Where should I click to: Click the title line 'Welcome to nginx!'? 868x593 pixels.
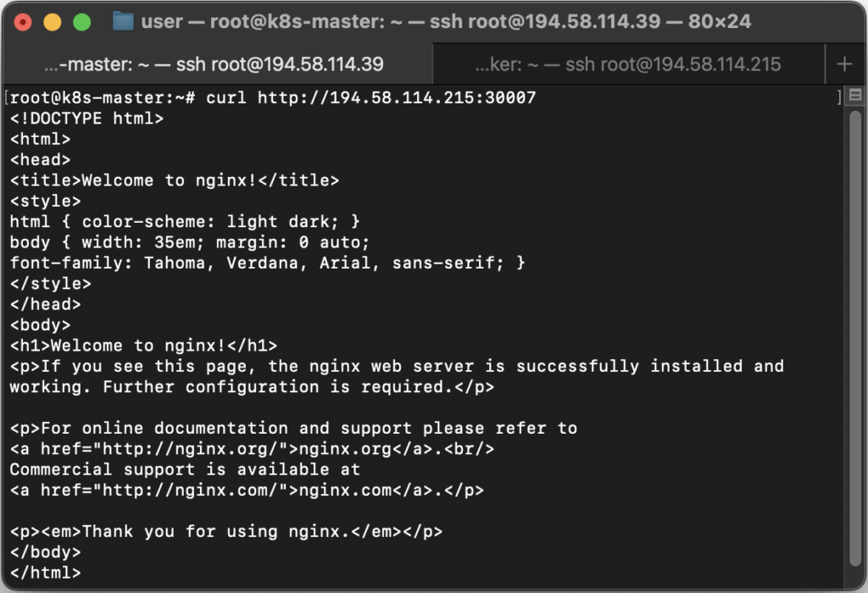point(175,180)
